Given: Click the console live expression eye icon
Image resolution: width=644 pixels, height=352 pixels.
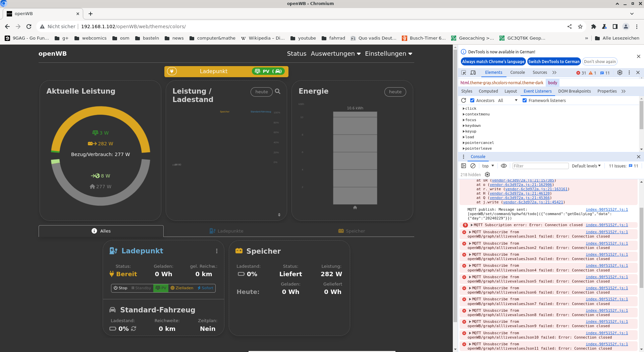Looking at the screenshot, I should [503, 166].
